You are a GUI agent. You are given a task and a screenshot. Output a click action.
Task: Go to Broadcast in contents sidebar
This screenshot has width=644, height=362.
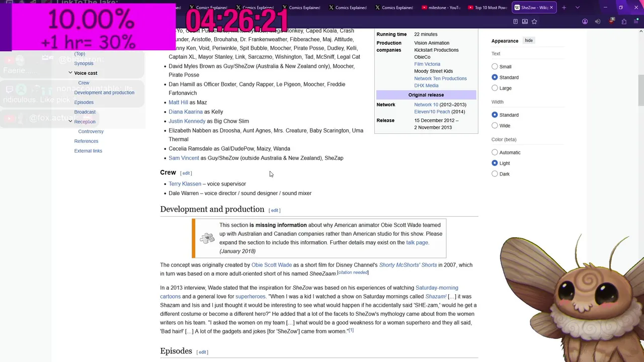tap(85, 112)
